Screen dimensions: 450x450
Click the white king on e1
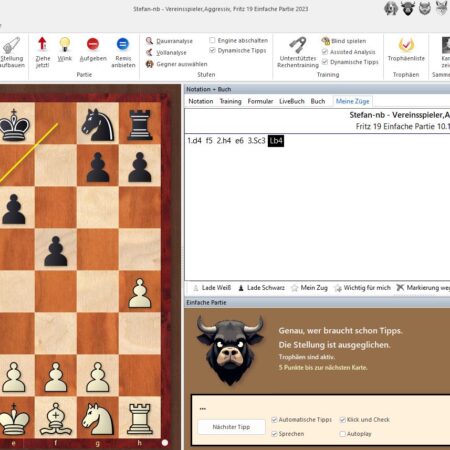tap(14, 419)
